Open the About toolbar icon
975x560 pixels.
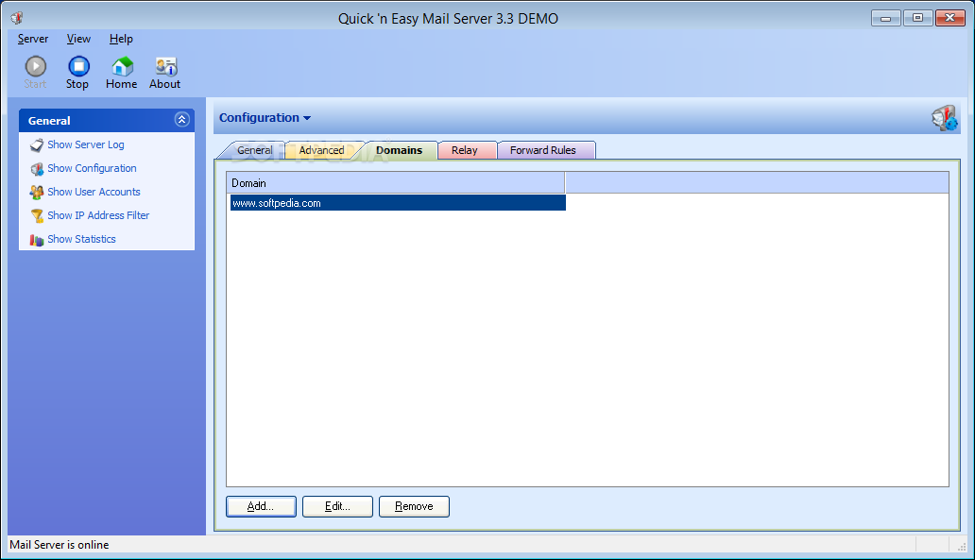click(x=165, y=66)
